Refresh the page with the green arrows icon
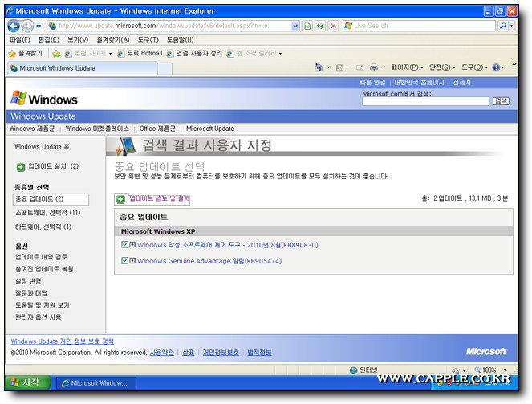 click(320, 26)
